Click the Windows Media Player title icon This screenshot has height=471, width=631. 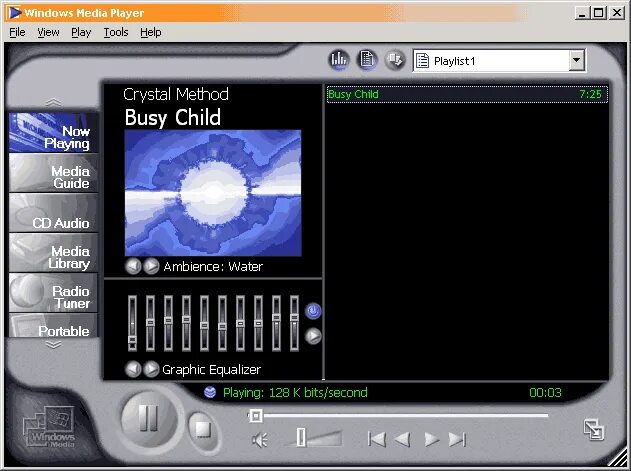click(14, 13)
